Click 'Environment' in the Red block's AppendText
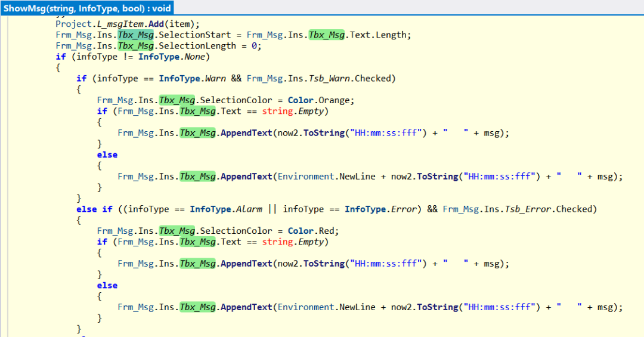This screenshot has width=644, height=337. click(x=306, y=307)
